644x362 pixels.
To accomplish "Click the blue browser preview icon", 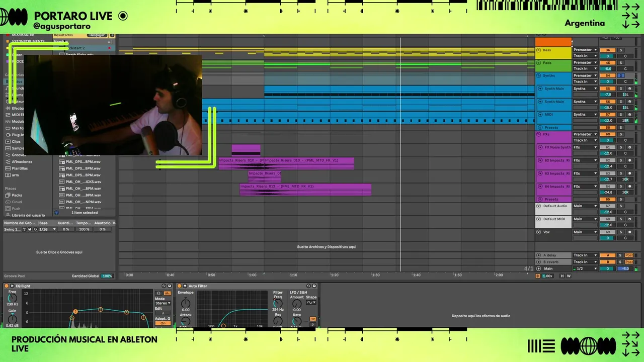I will [x=56, y=213].
